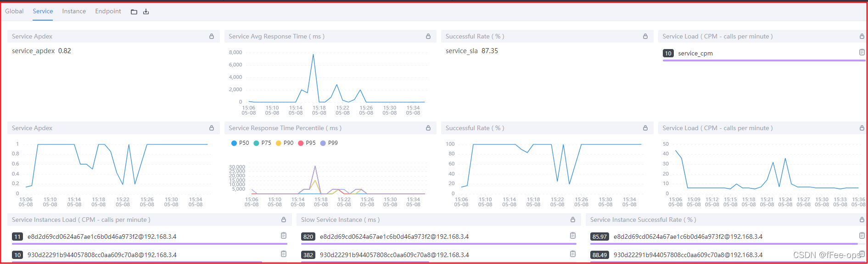This screenshot has height=264, width=868.
Task: Click the service_cpm label
Action: pos(695,53)
